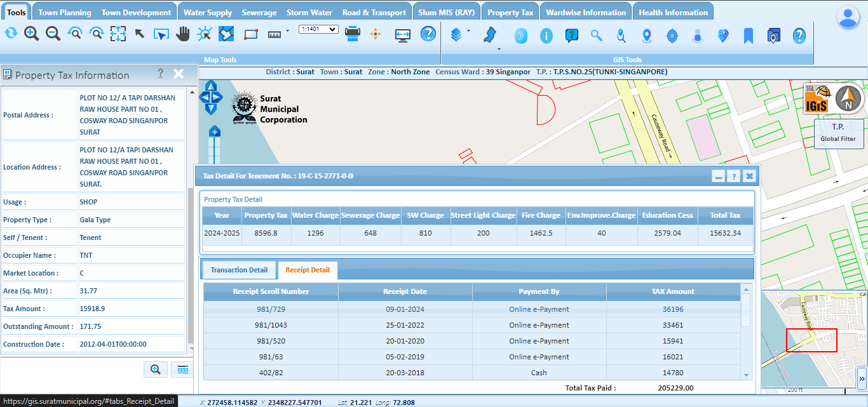Go to next zoom extent
This screenshot has height=407, width=868.
point(97,34)
